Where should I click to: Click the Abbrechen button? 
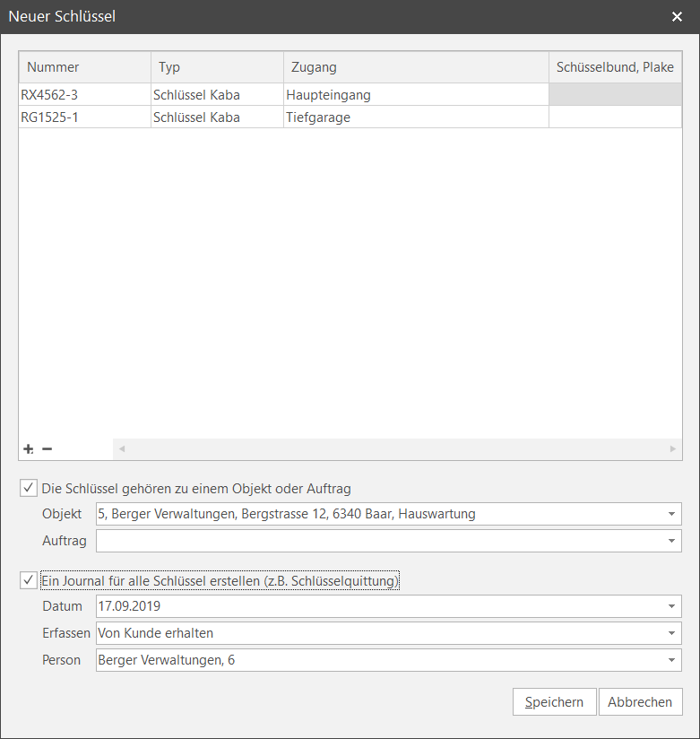(x=640, y=702)
